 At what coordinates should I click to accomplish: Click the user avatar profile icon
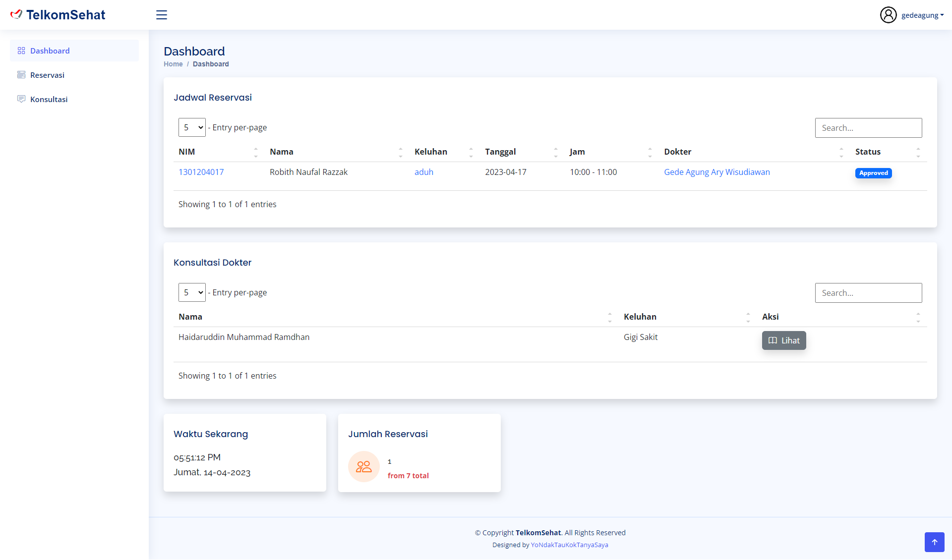tap(888, 15)
